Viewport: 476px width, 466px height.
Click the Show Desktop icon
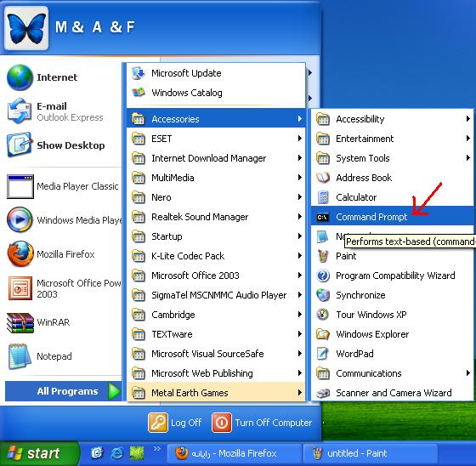coord(20,145)
